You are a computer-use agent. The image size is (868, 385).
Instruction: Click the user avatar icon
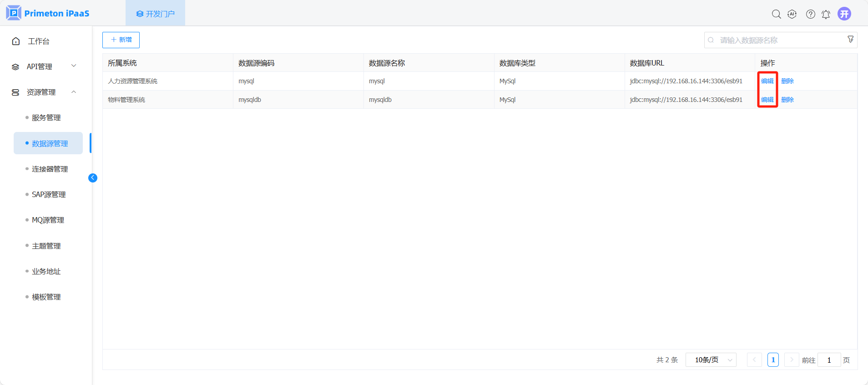pyautogui.click(x=844, y=14)
